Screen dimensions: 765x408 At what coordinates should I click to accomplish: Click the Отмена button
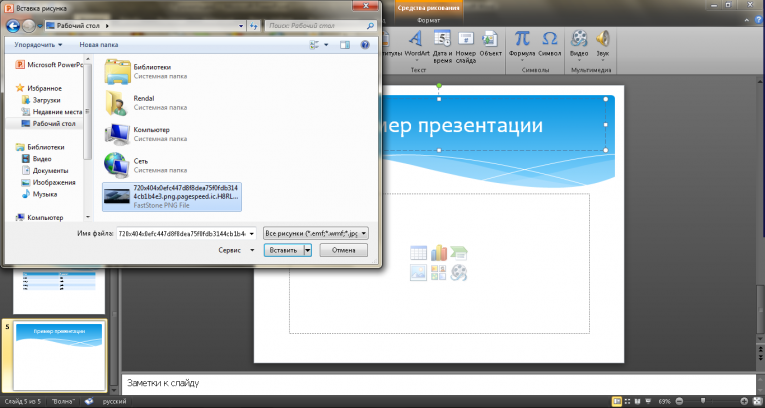click(343, 250)
